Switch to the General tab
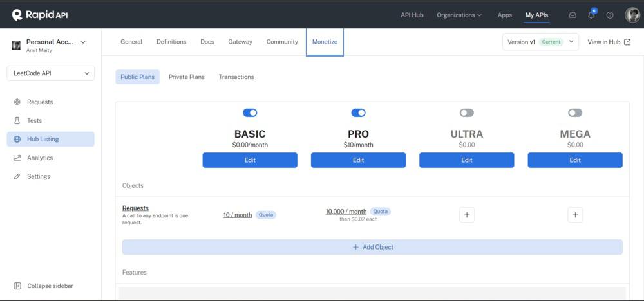Screen dimensions: 644x301 point(131,42)
